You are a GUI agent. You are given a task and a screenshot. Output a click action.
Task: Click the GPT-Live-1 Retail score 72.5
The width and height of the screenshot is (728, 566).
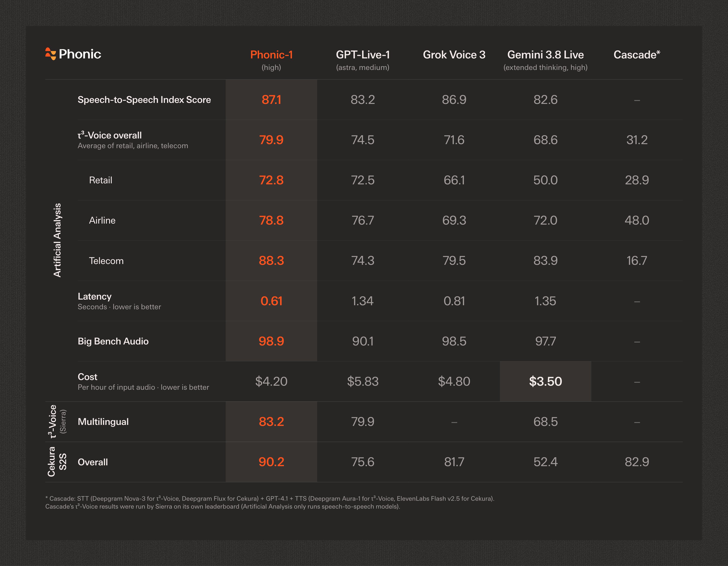363,180
